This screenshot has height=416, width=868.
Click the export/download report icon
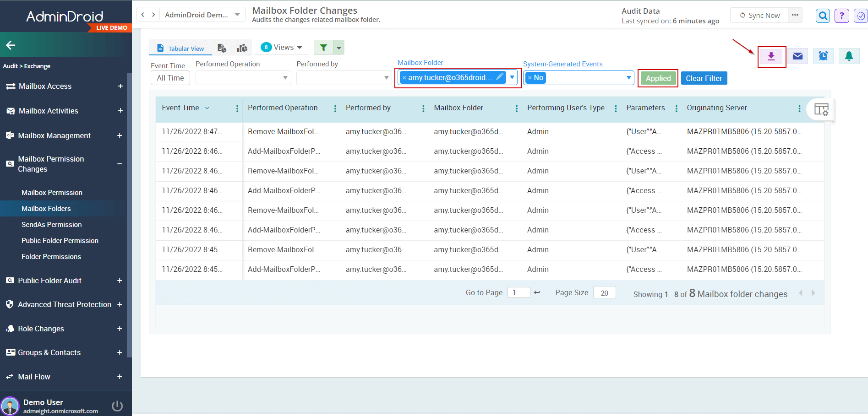point(771,56)
